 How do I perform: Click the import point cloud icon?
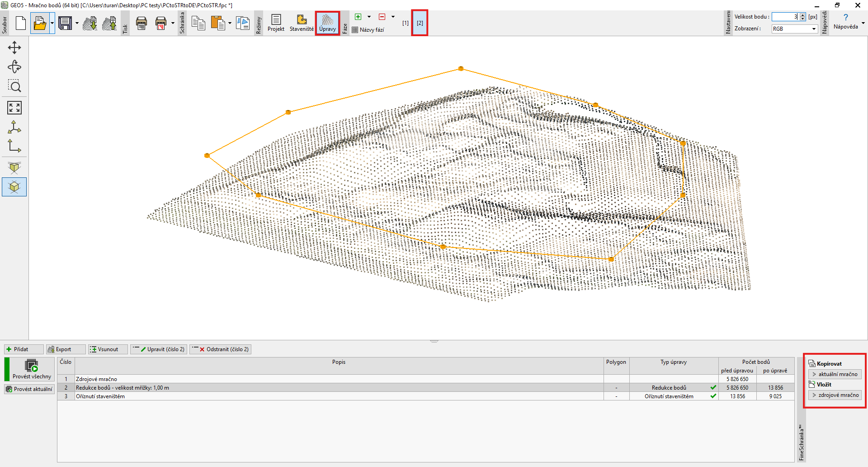tap(90, 23)
